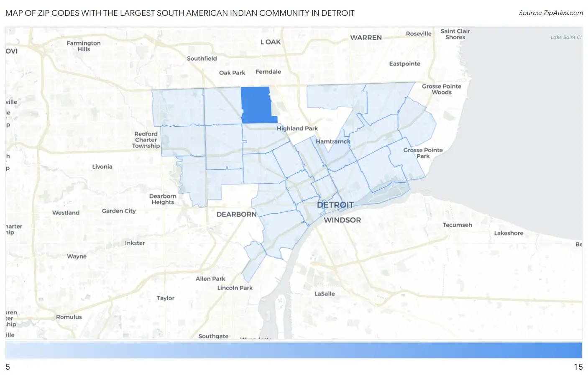Click the Lincoln Park label
Screen dimensions: 588x376
(235, 288)
